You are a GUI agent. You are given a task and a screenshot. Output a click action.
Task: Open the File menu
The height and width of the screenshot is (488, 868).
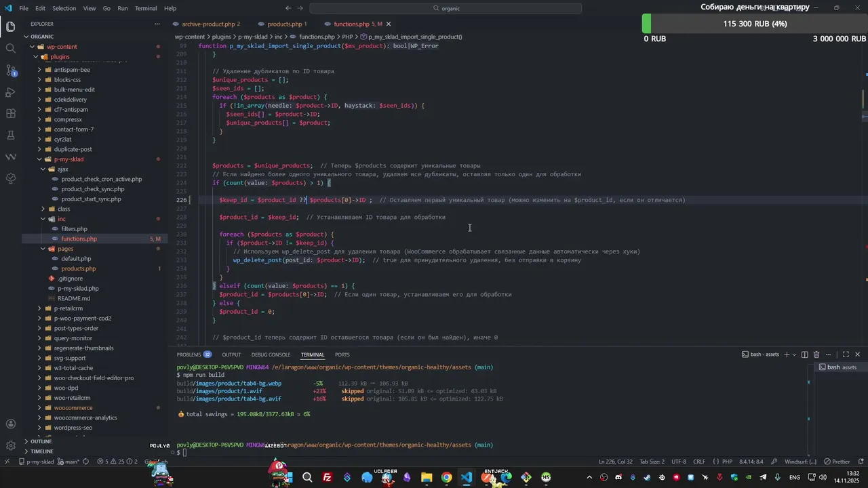(24, 8)
